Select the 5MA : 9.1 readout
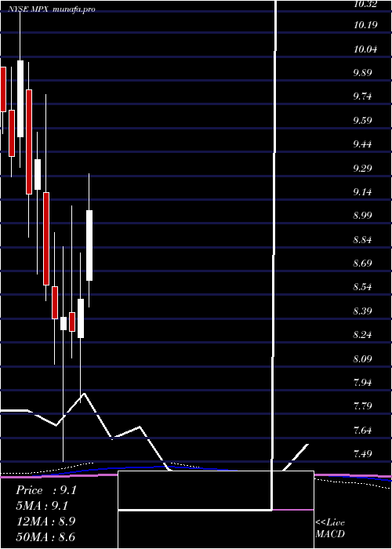 click(42, 506)
